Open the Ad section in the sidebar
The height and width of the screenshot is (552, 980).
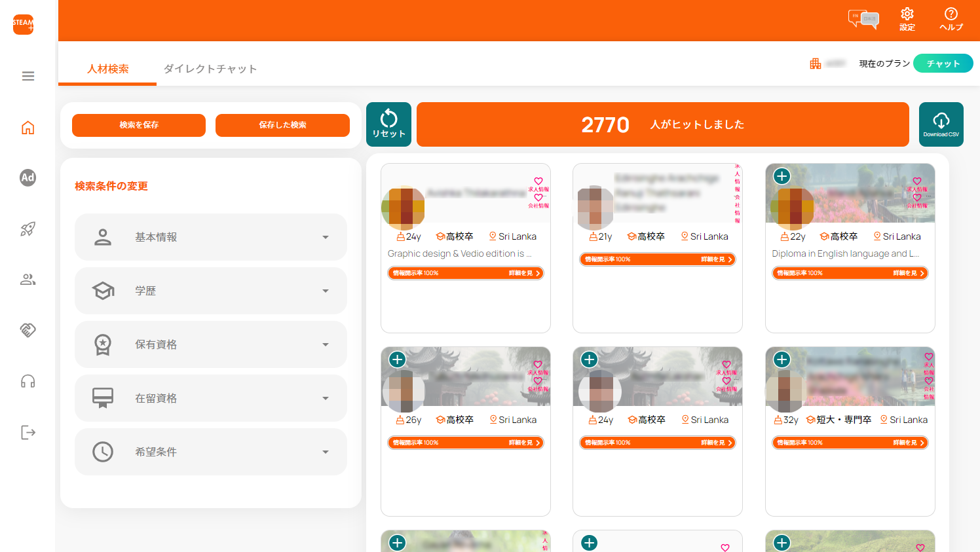tap(28, 177)
